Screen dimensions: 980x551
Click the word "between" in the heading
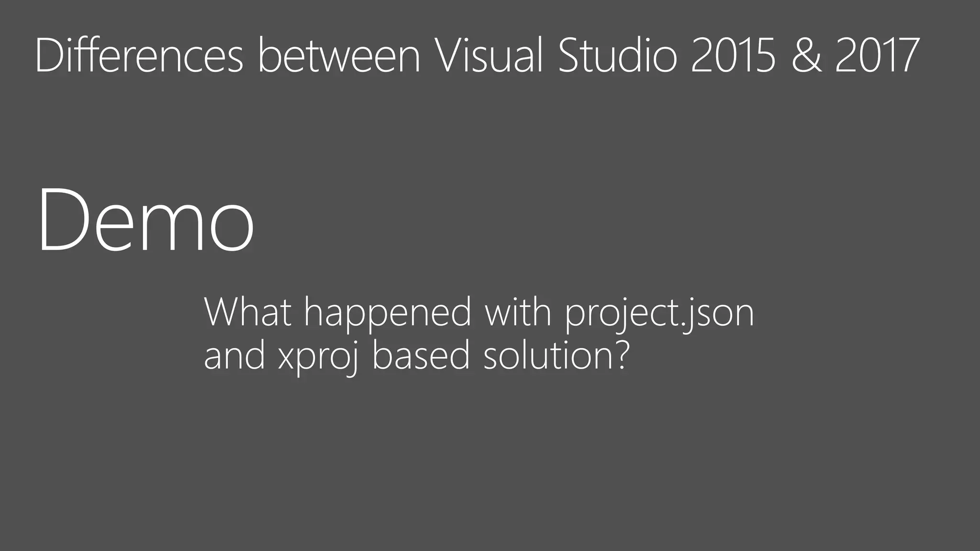pos(339,55)
